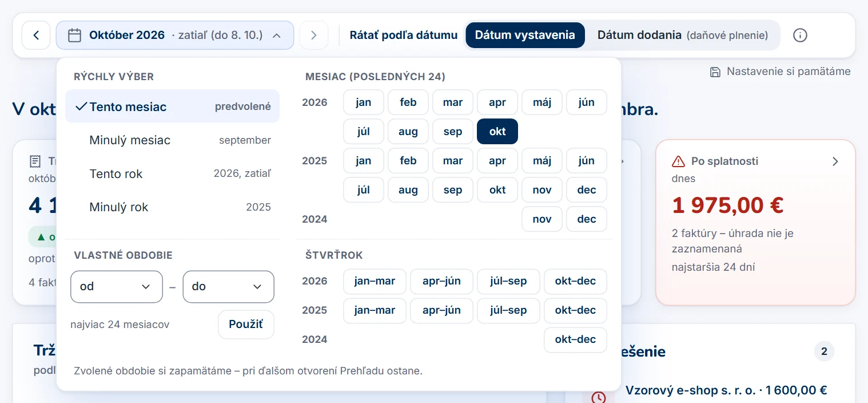The height and width of the screenshot is (403, 868).
Task: Choose quarter okt–dec 2024
Action: (575, 339)
